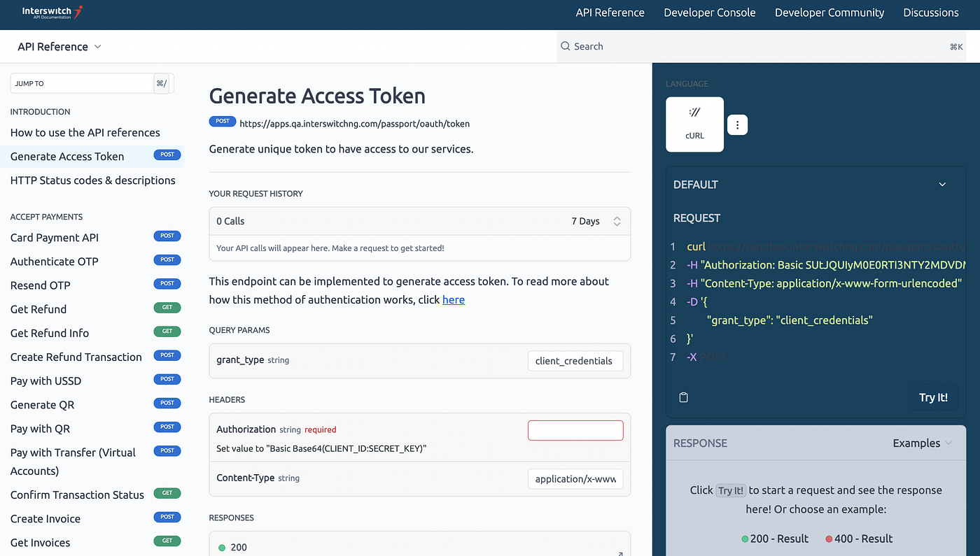Click the Try It! button

pyautogui.click(x=933, y=397)
